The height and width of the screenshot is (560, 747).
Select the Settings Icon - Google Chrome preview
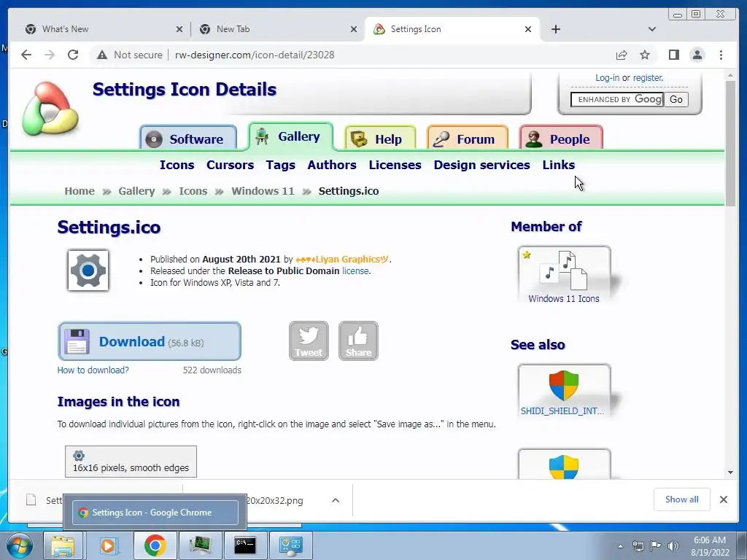(x=155, y=513)
